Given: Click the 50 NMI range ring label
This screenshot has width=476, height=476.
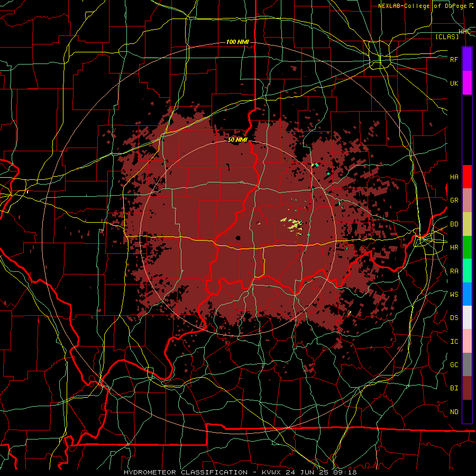Looking at the screenshot, I should (237, 140).
